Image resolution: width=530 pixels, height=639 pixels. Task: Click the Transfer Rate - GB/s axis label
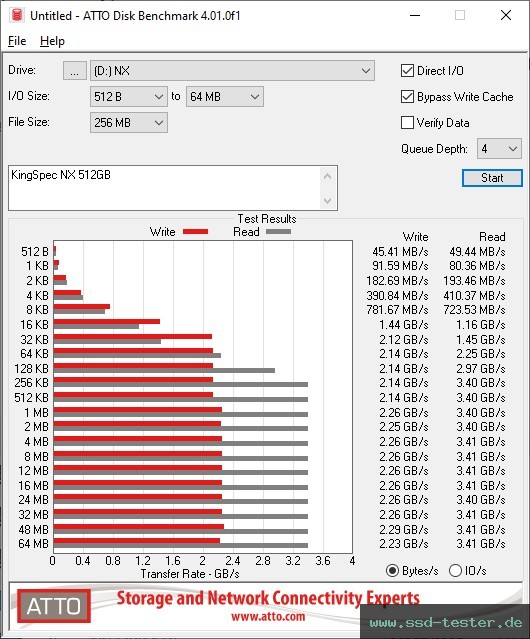tap(190, 574)
